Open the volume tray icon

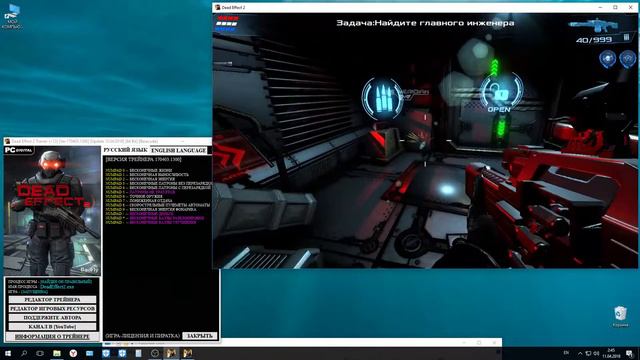tap(596, 353)
